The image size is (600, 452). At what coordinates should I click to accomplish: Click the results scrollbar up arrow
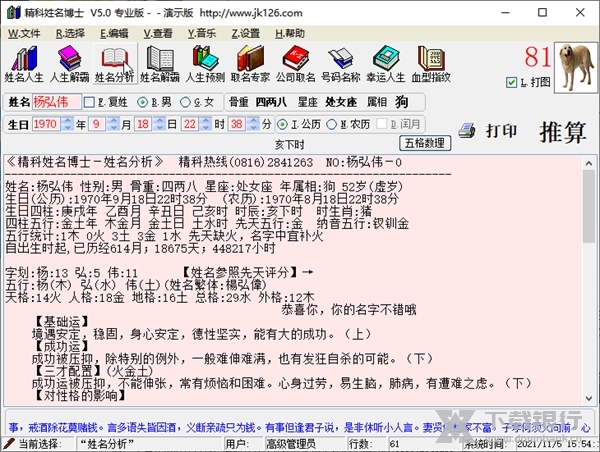(x=589, y=163)
